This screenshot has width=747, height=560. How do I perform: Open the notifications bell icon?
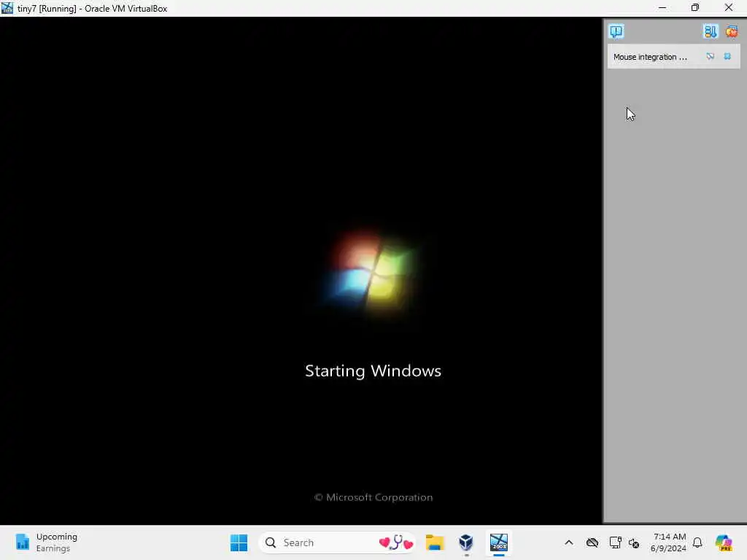[x=697, y=542]
